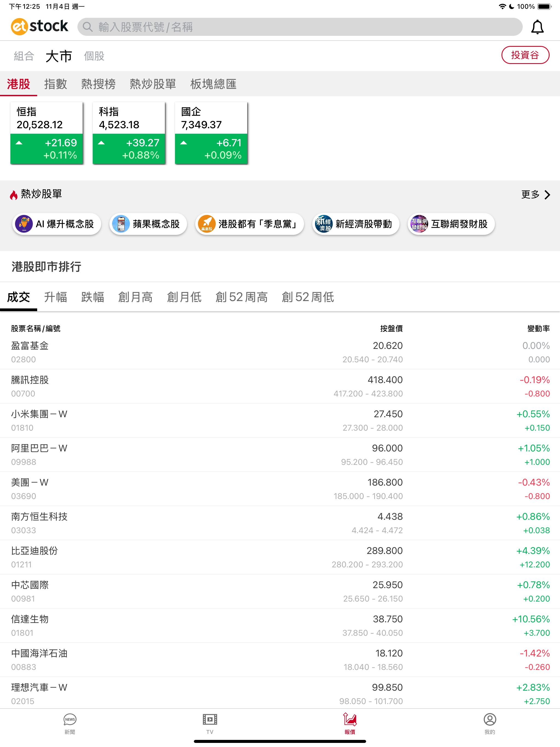Open the 中國海洋石油 00883 row
Viewport: 560px width, 747px height.
point(280,660)
